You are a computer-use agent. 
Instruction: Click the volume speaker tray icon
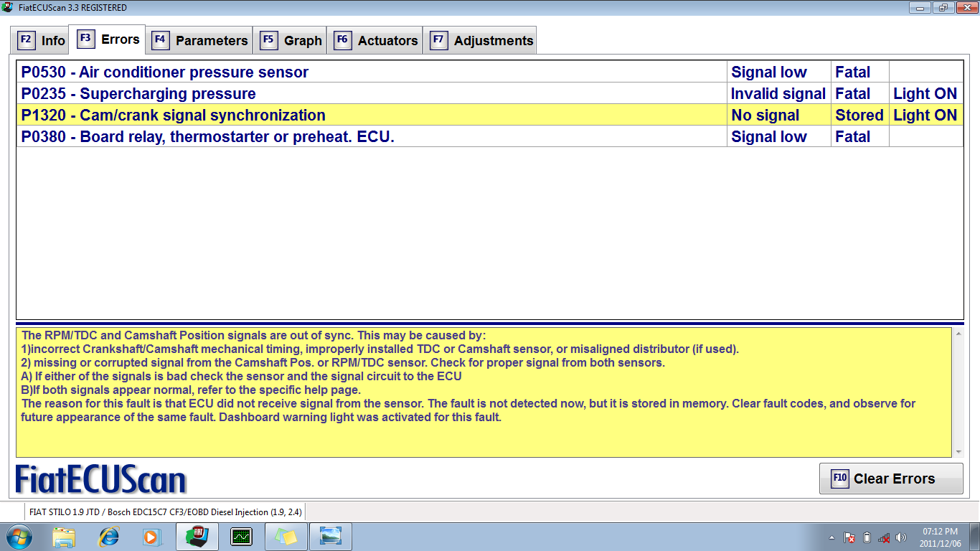902,537
